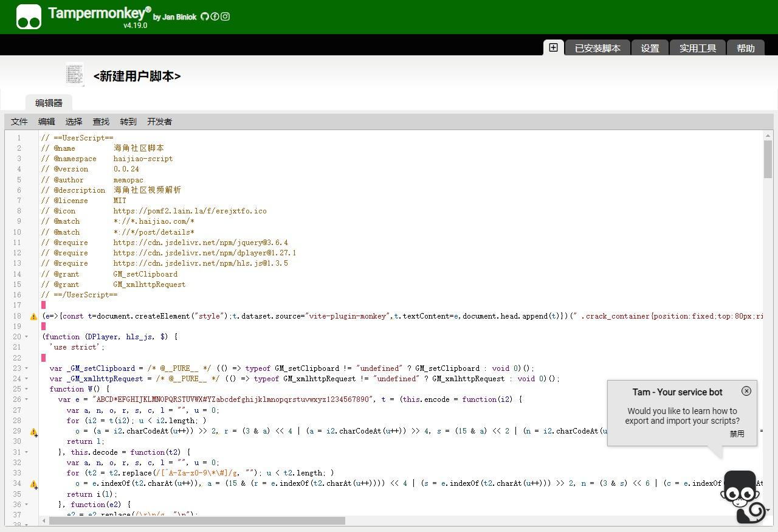Open the Facebook icon link in header

tap(215, 16)
